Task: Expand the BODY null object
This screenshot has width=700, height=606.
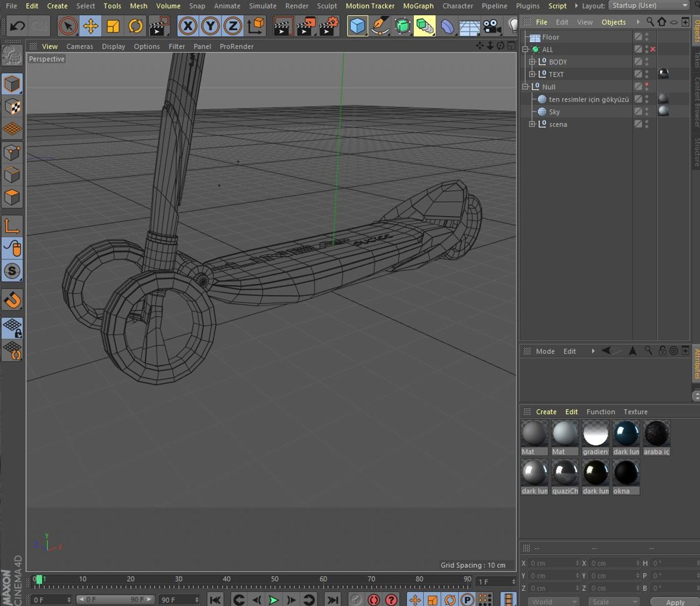Action: [x=532, y=62]
